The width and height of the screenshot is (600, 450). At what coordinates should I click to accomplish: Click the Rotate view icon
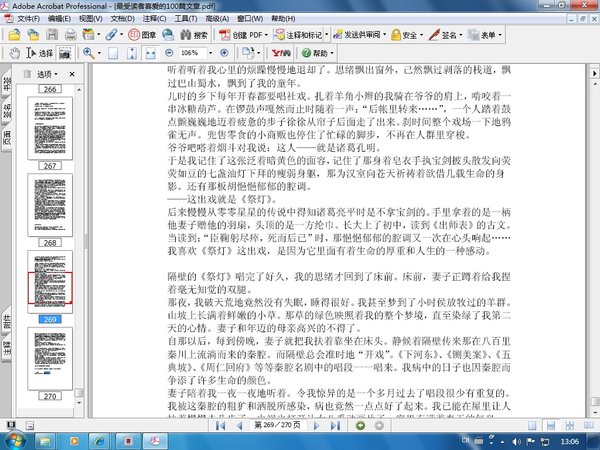pyautogui.click(x=248, y=53)
